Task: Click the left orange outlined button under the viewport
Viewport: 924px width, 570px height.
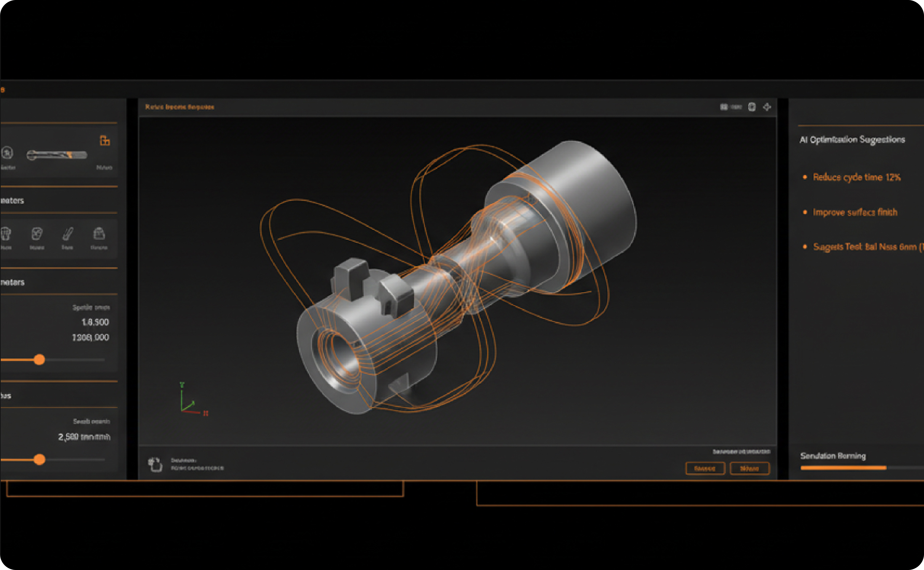Action: pos(705,469)
